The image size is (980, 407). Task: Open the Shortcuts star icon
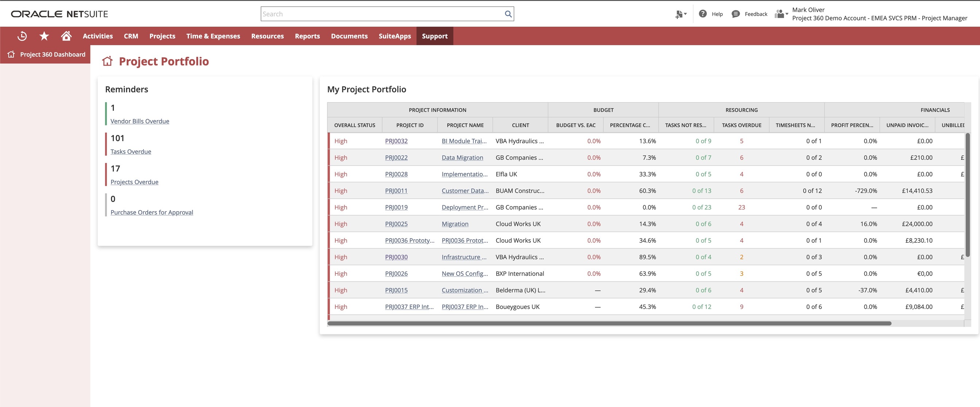(44, 36)
